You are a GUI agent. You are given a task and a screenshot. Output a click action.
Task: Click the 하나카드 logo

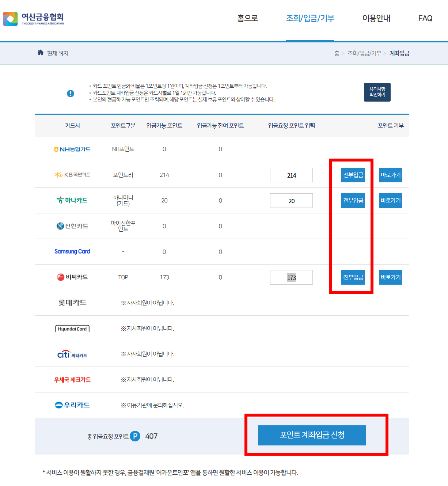(72, 200)
